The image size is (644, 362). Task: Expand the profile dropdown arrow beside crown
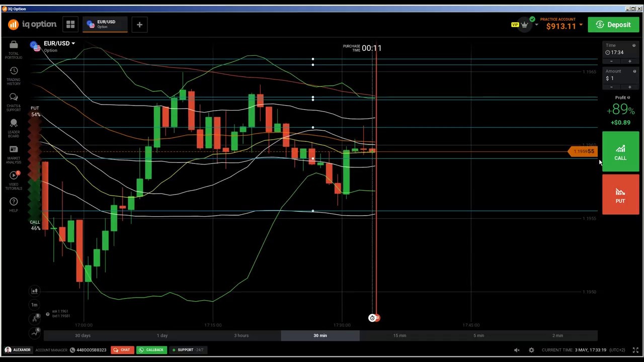click(536, 25)
